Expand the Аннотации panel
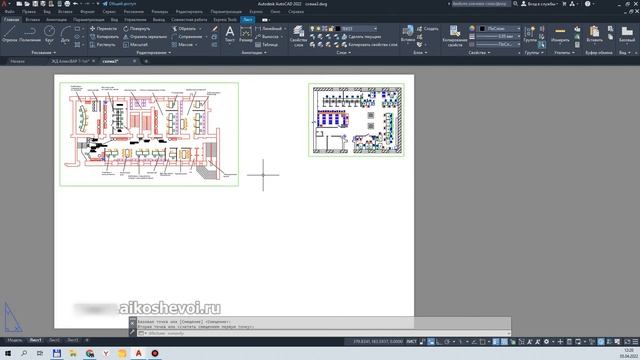 253,53
